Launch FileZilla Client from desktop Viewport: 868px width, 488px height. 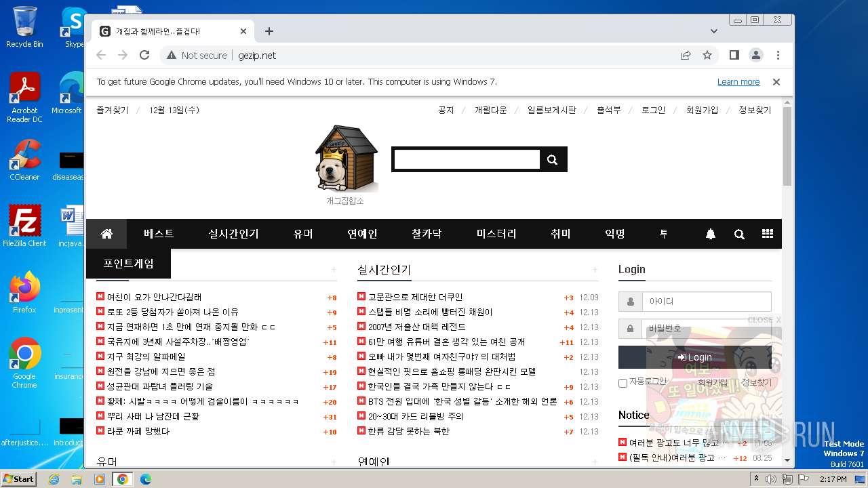pyautogui.click(x=24, y=226)
